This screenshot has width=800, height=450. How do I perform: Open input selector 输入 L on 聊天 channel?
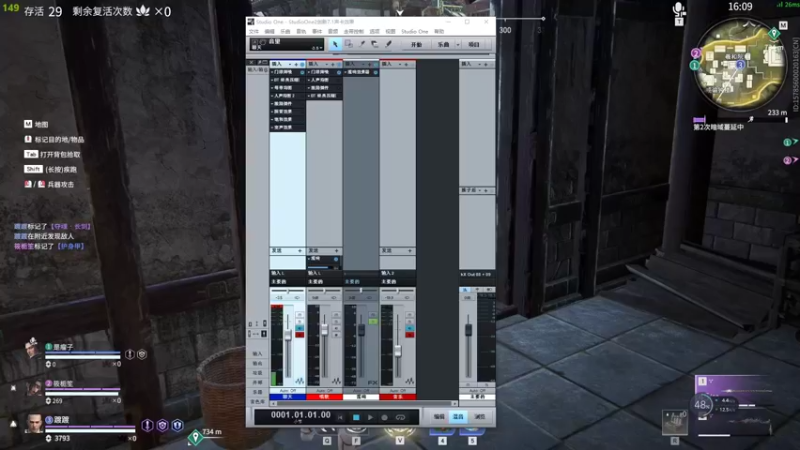(x=288, y=273)
